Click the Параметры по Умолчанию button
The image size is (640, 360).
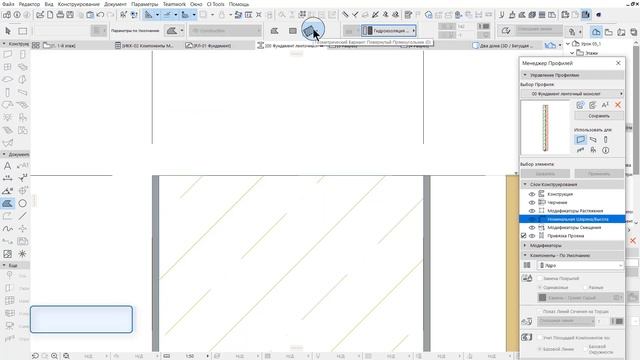click(135, 31)
